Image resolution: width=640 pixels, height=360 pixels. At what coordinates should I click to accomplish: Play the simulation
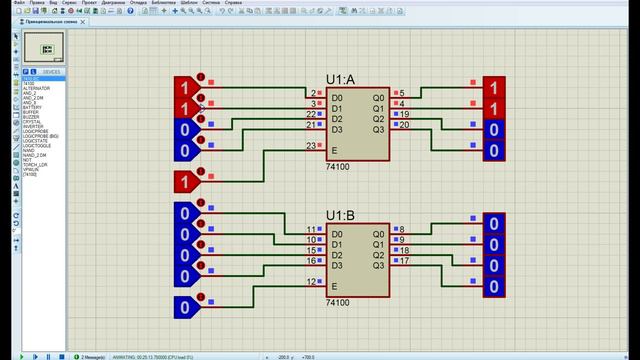pyautogui.click(x=22, y=357)
